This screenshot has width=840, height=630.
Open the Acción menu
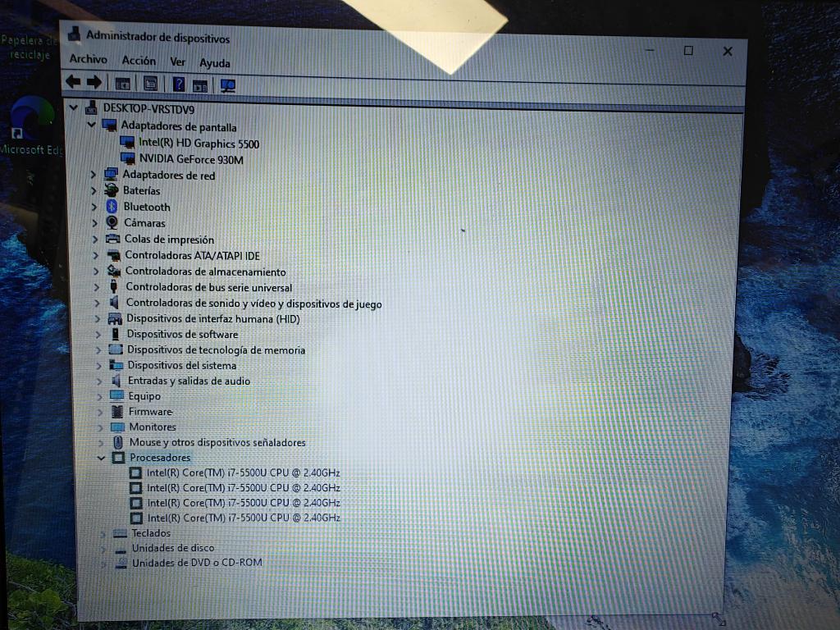coord(139,61)
